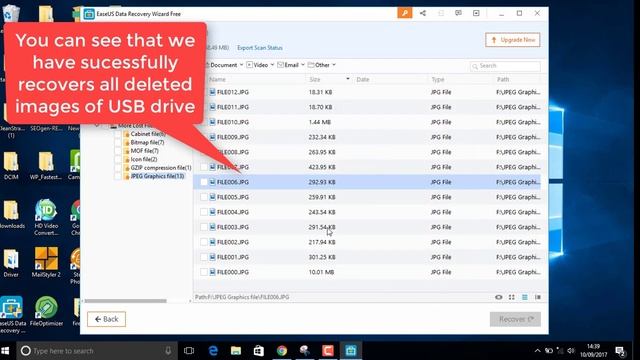Check the FILE005.JPG checkbox
Viewport: 640px width, 360px height.
pos(204,197)
